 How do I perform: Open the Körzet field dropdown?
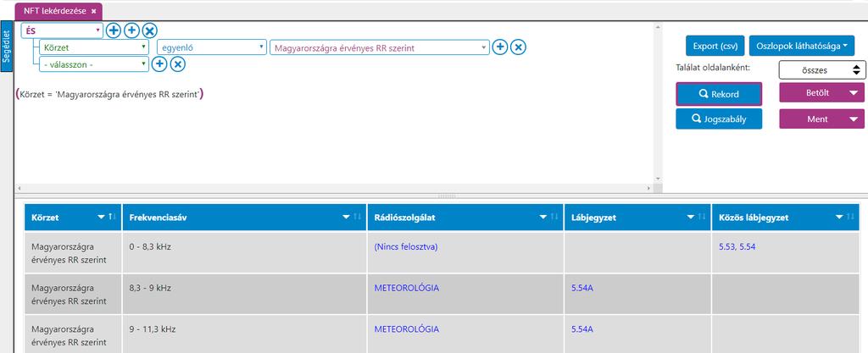point(94,47)
